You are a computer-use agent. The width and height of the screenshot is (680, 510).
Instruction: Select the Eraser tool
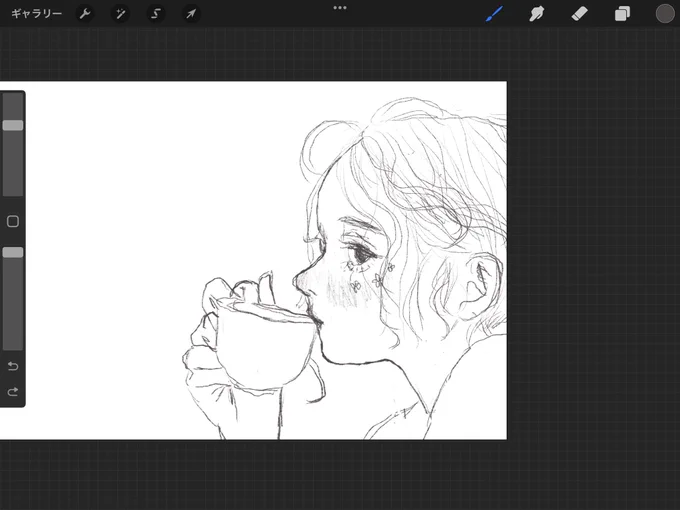coord(579,14)
